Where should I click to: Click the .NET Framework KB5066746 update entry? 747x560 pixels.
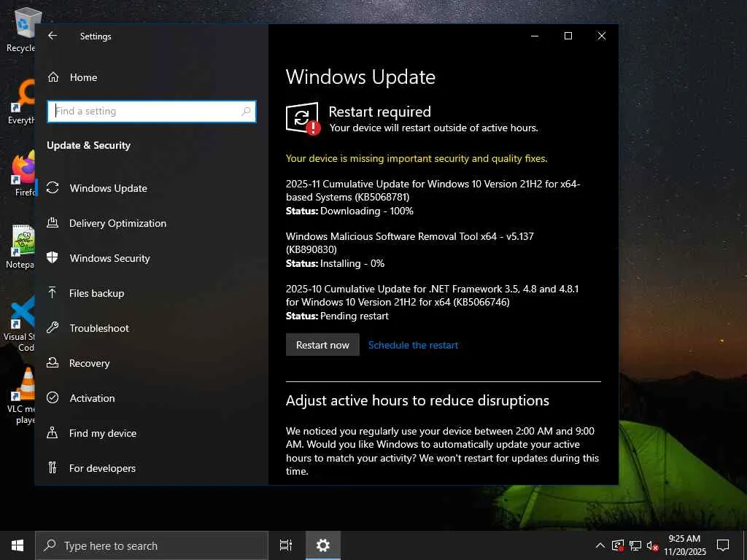[432, 295]
